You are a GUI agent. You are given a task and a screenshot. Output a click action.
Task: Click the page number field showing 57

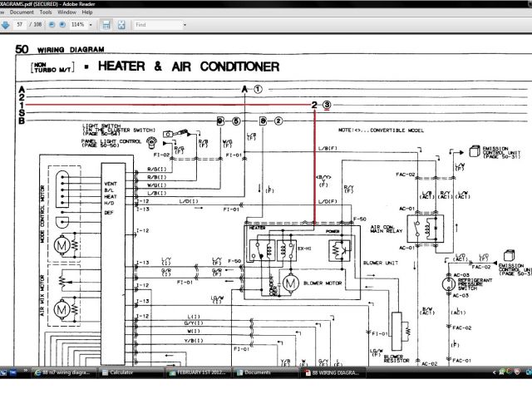(x=21, y=25)
